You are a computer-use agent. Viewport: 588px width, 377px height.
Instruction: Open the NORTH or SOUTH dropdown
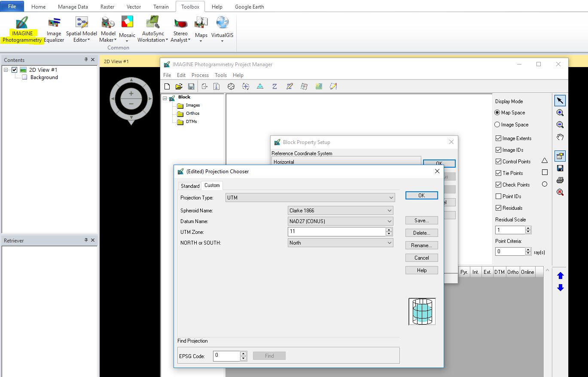[341, 243]
